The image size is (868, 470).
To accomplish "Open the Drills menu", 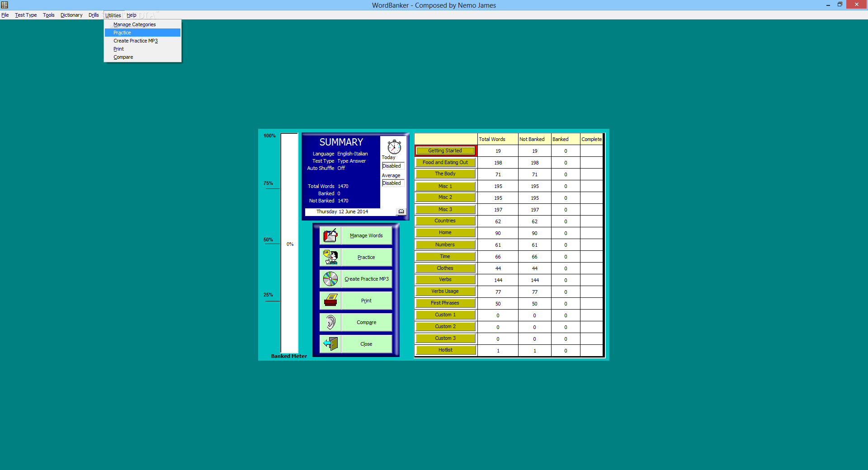I will click(x=94, y=15).
